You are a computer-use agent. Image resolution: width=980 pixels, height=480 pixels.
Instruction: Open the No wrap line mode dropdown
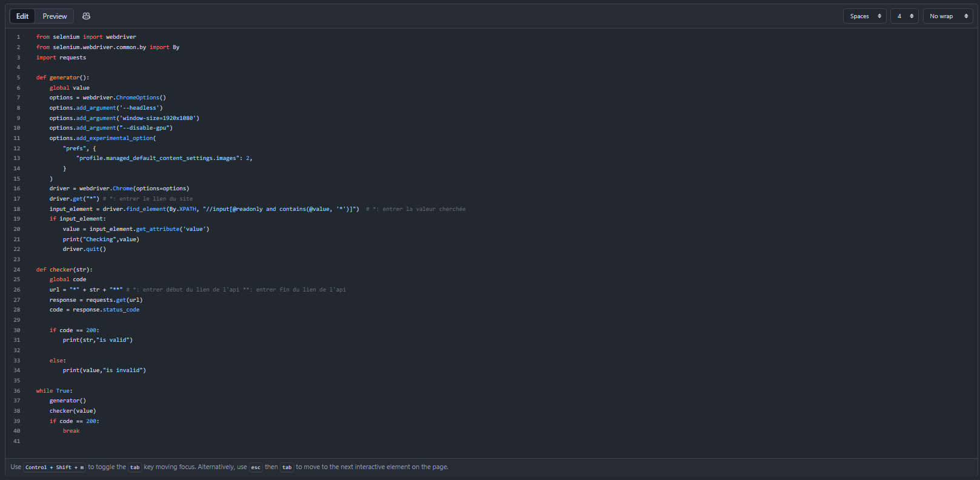pyautogui.click(x=948, y=16)
